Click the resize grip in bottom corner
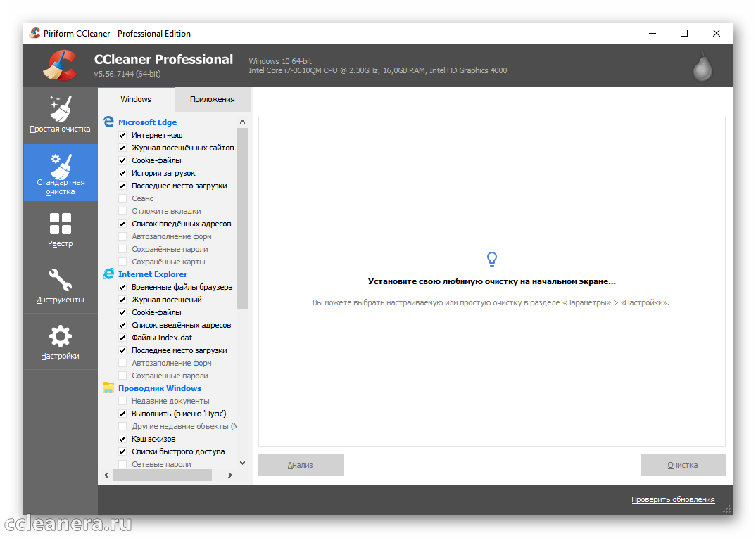756x538 pixels. point(728,510)
